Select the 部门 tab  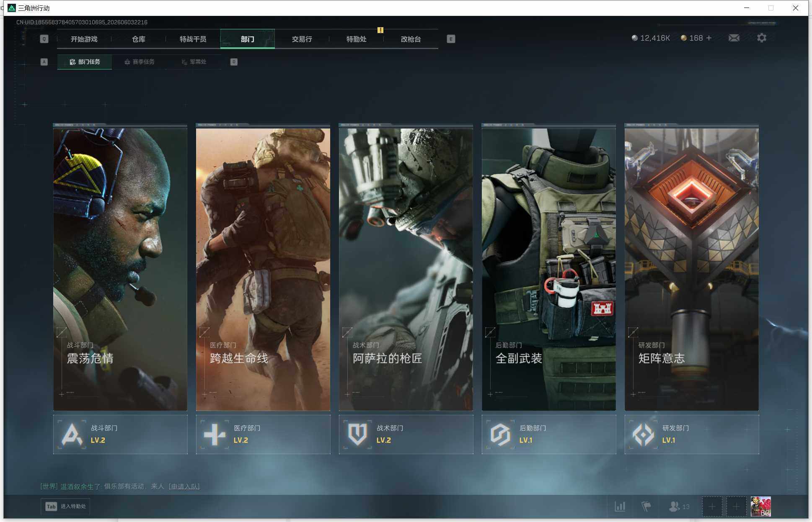(x=248, y=39)
